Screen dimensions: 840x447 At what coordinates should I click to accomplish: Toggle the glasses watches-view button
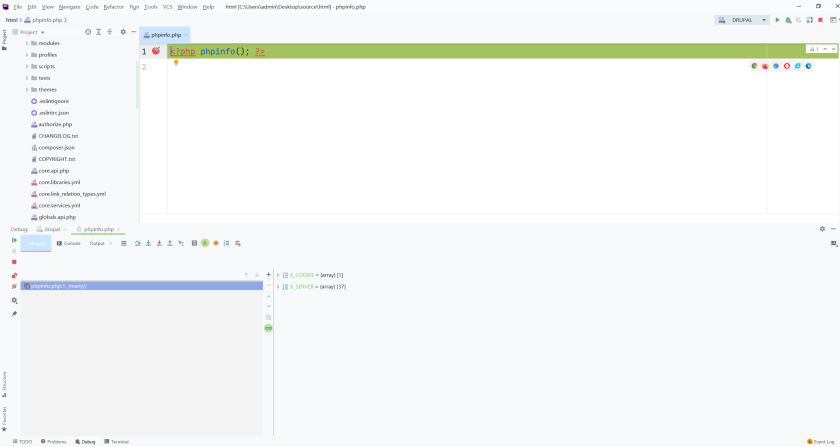click(268, 328)
